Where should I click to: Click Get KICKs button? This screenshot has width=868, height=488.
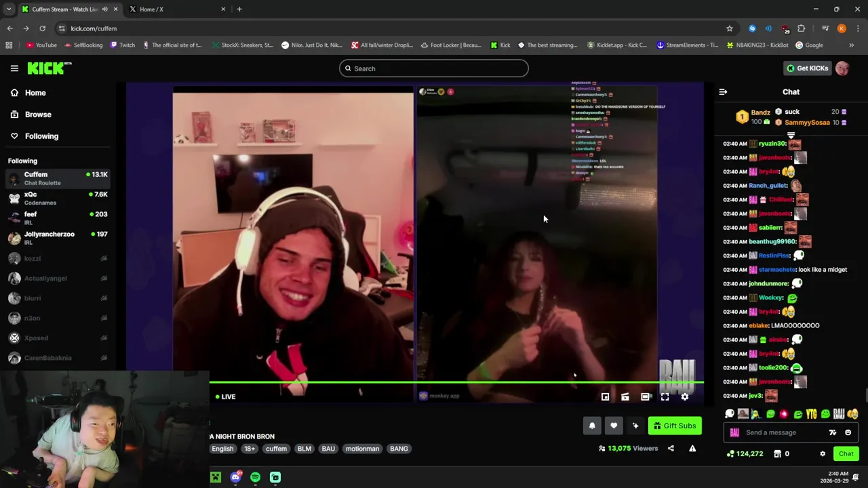pyautogui.click(x=808, y=68)
